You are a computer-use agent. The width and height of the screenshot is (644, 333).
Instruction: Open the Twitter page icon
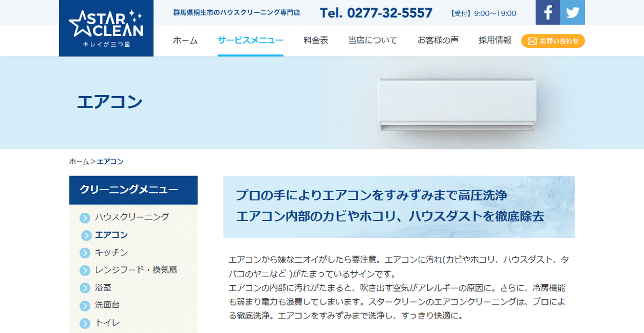point(572,12)
